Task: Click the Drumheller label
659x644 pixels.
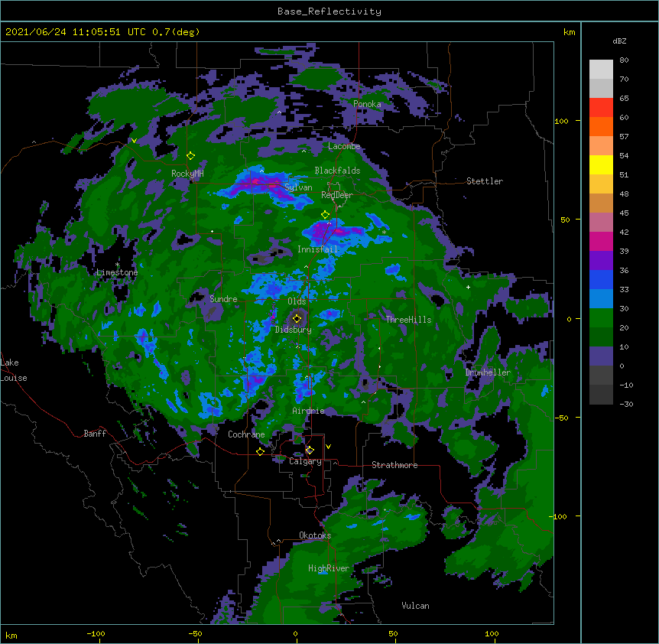Action: point(488,372)
